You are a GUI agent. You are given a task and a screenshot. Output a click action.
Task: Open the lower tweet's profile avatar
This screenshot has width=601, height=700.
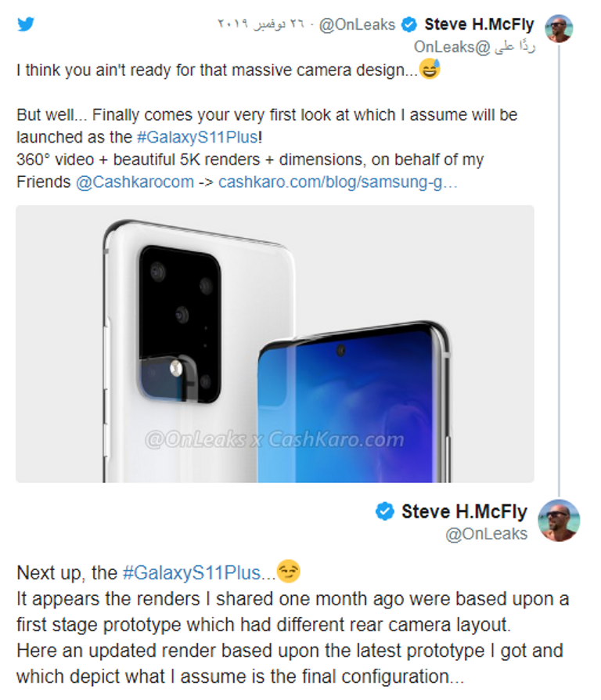559,521
